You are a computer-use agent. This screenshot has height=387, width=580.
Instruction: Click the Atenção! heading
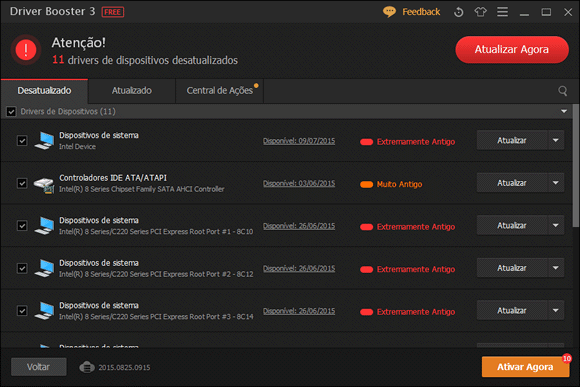[x=78, y=43]
